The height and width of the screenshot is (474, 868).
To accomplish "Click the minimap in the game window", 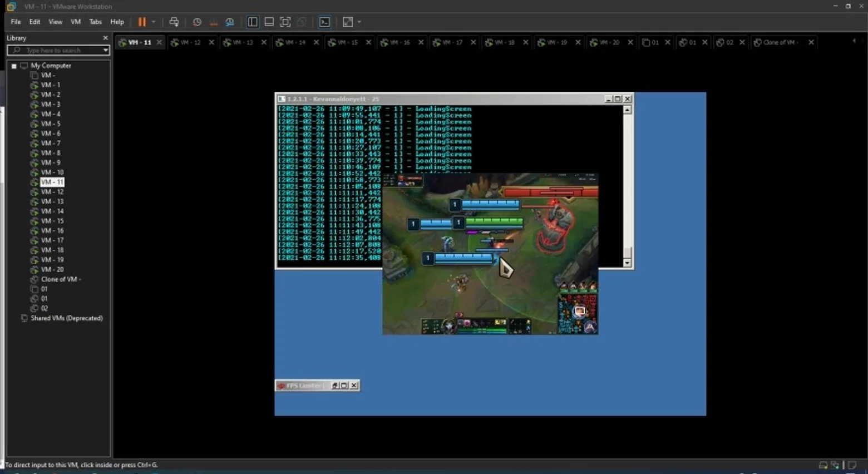I will coord(578,314).
